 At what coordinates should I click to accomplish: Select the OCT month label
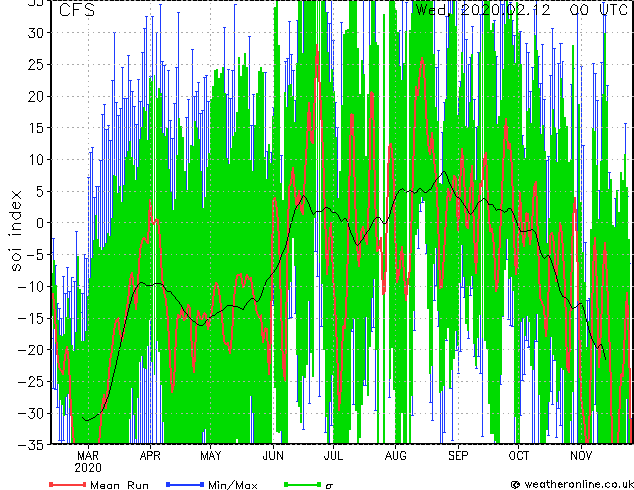pos(518,456)
